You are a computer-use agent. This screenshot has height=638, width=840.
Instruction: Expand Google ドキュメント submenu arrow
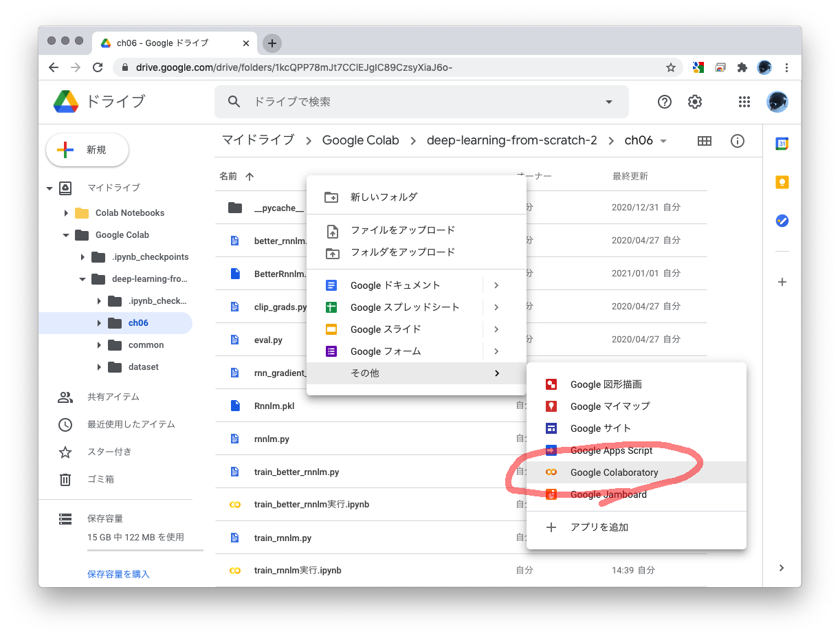[x=496, y=285]
